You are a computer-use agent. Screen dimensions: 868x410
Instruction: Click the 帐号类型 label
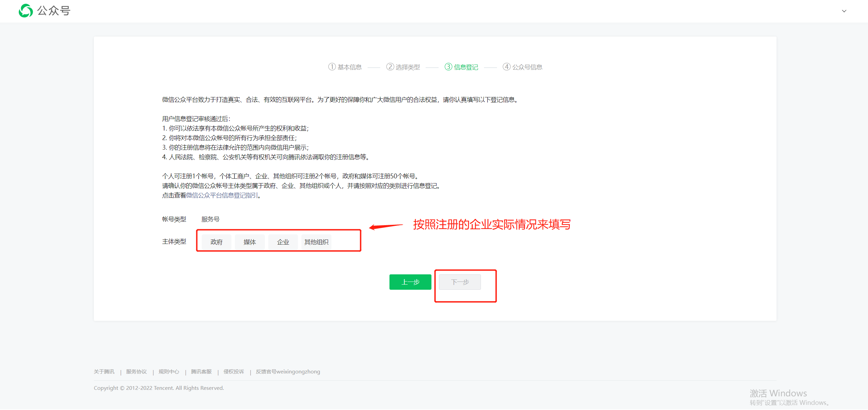pos(174,219)
